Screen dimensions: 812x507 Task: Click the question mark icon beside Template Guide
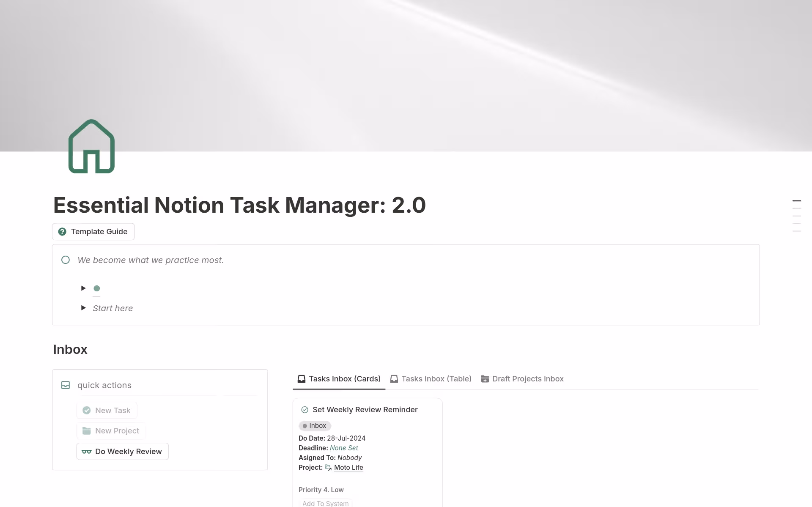point(62,232)
